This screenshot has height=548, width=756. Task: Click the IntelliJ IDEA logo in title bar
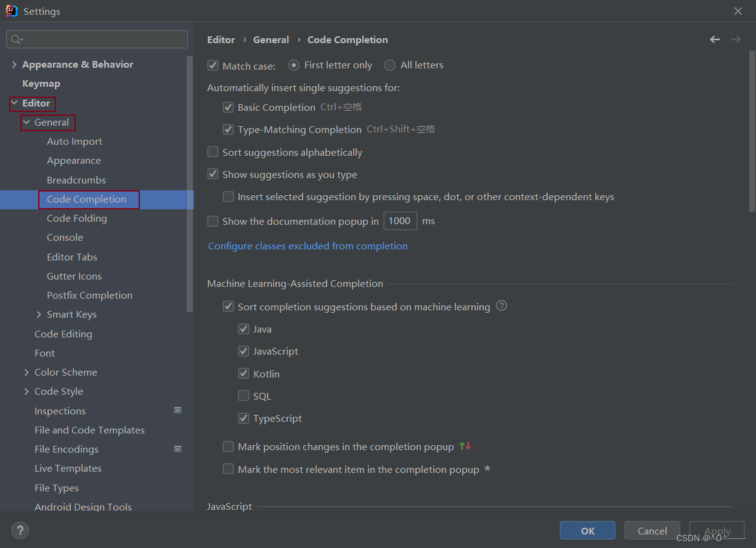click(11, 11)
